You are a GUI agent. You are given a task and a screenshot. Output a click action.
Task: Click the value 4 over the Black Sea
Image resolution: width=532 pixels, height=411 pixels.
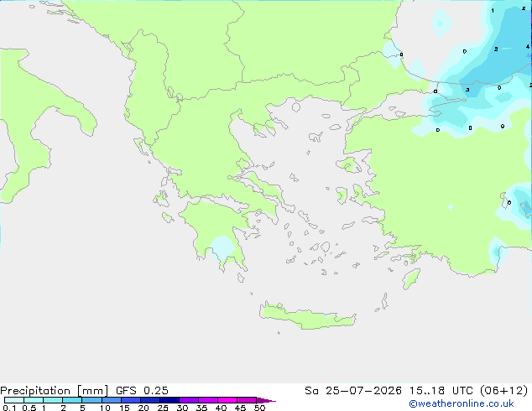tap(528, 47)
